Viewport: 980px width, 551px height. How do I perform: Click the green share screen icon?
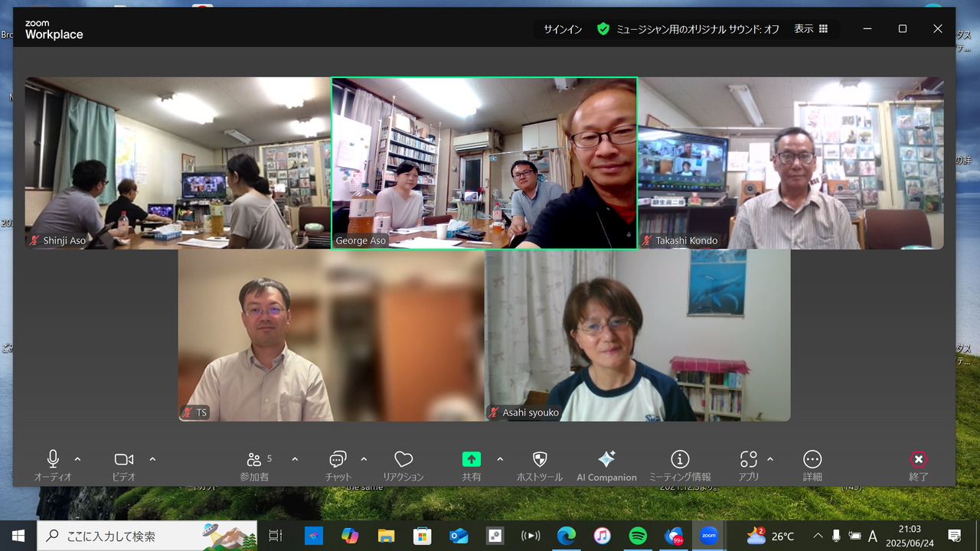(x=472, y=459)
